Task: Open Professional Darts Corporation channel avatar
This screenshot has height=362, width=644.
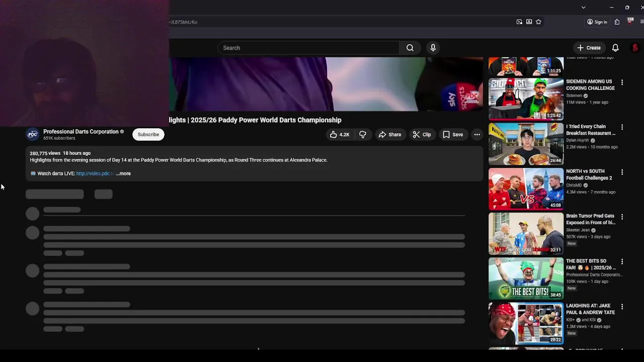Action: [33, 134]
